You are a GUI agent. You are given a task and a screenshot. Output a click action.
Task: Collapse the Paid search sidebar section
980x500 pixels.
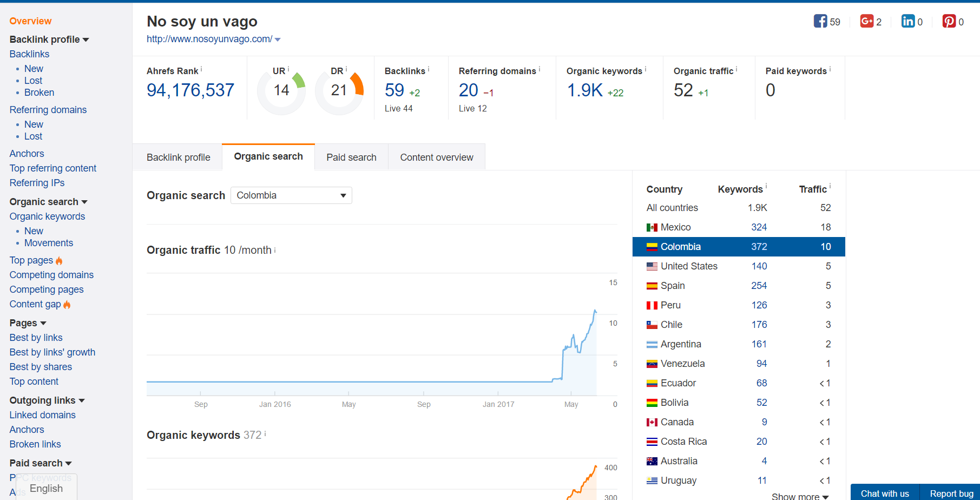69,464
